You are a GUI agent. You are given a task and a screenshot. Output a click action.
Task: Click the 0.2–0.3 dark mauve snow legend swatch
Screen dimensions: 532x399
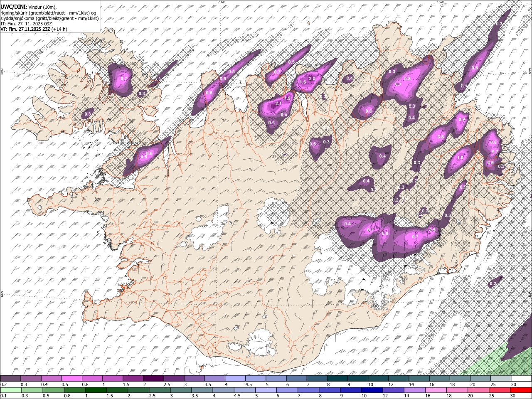coord(11,379)
